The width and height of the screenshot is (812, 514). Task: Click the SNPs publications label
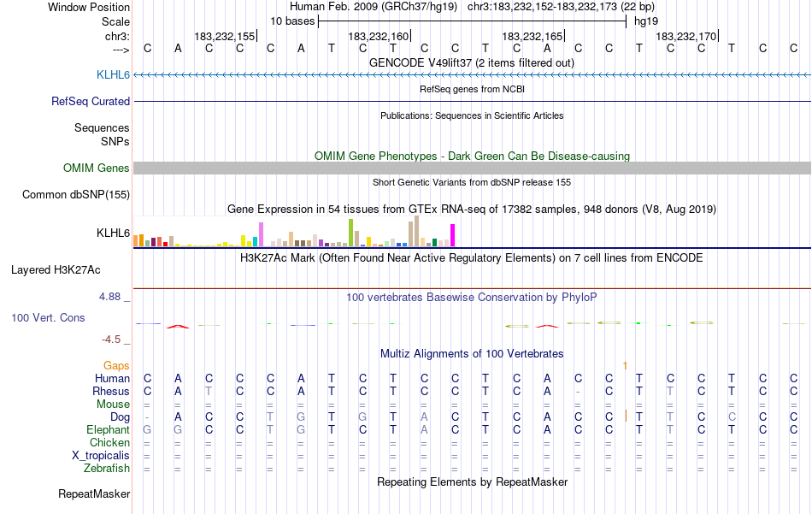point(115,141)
